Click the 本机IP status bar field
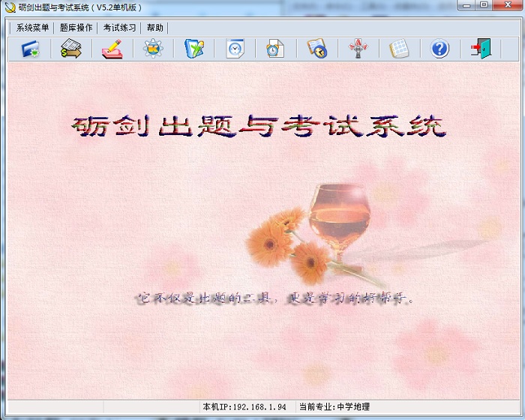This screenshot has height=420, width=525. point(244,406)
